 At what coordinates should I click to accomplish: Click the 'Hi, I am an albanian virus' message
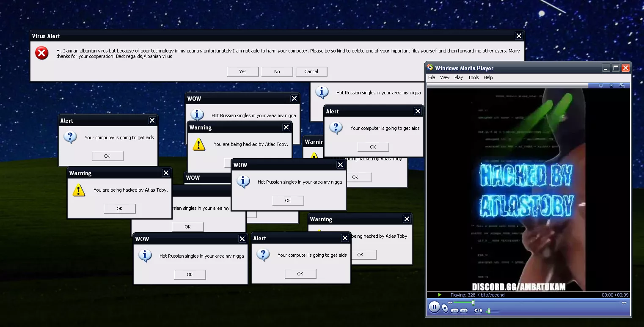288,53
